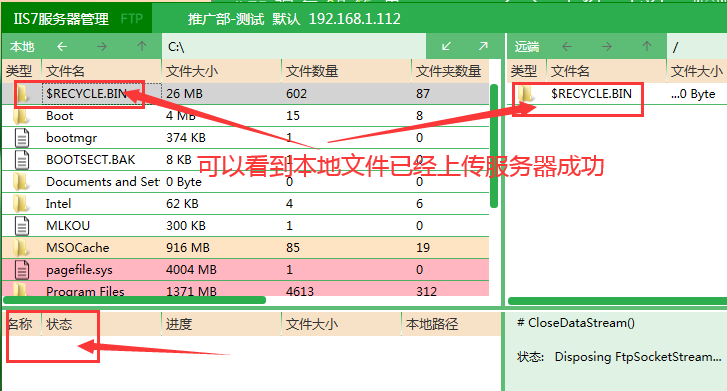
Task: Select the Intel folder icon
Action: (x=22, y=204)
